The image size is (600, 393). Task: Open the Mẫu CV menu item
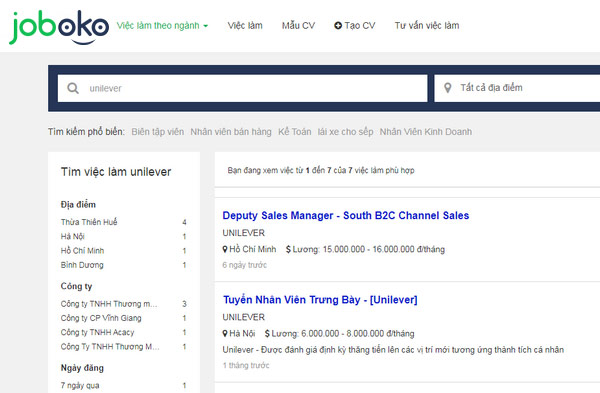298,26
